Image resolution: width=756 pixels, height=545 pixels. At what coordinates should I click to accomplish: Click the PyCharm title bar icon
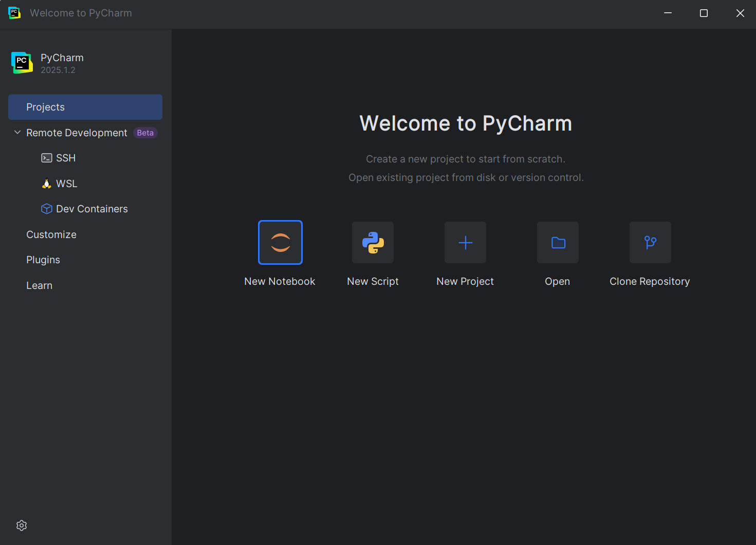(14, 13)
